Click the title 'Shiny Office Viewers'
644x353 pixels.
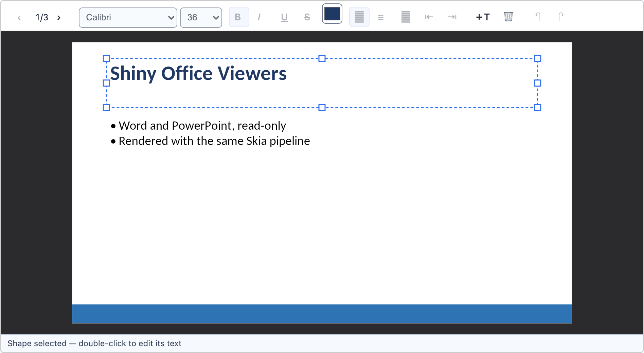pyautogui.click(x=198, y=74)
